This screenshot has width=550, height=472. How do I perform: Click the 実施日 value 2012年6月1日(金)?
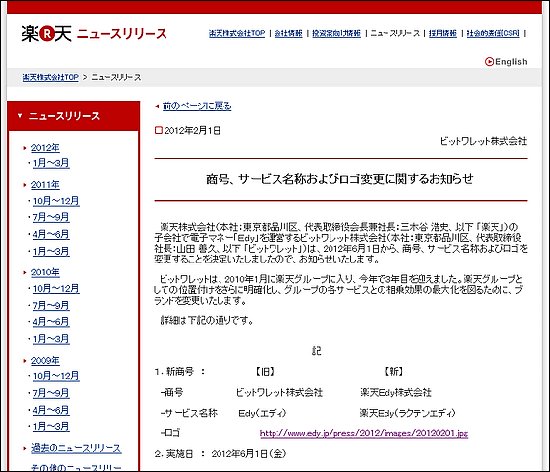[x=249, y=454]
